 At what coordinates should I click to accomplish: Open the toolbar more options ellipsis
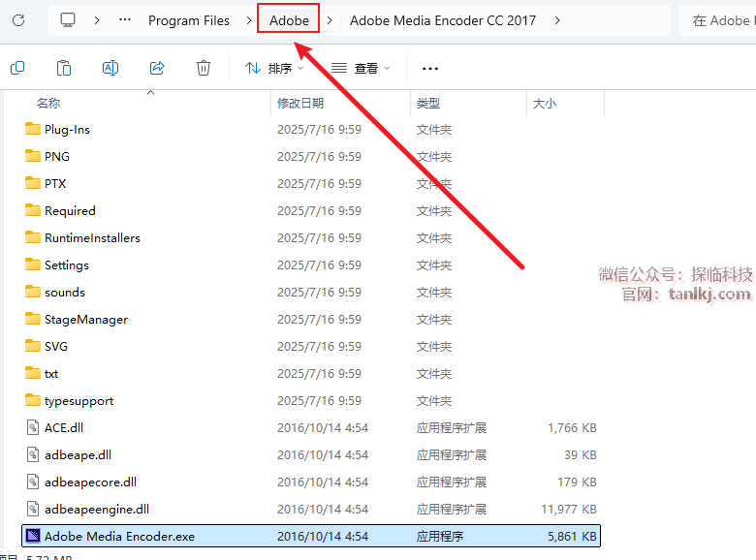[430, 69]
